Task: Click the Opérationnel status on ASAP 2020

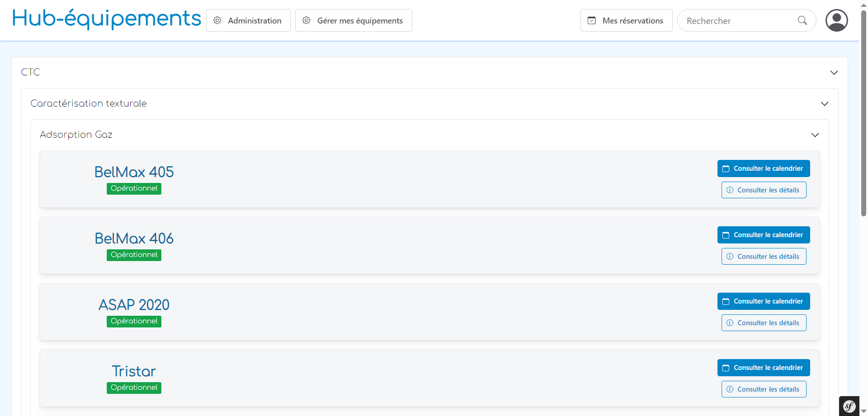Action: point(134,321)
